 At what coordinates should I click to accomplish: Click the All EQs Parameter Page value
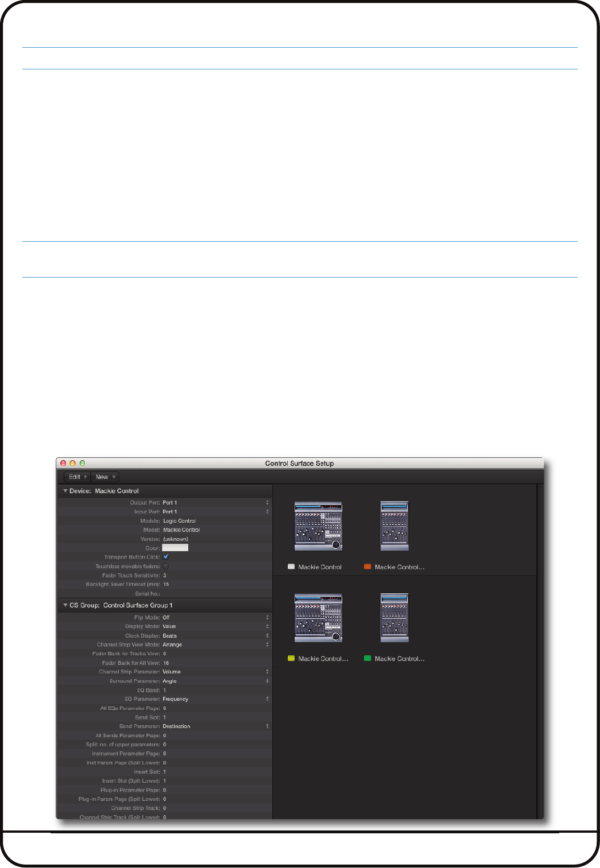pyautogui.click(x=164, y=709)
